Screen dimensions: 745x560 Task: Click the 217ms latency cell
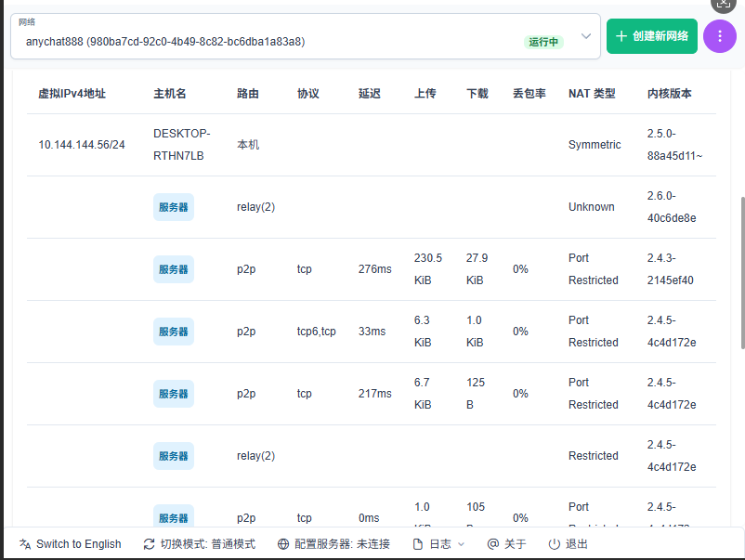[x=375, y=394]
